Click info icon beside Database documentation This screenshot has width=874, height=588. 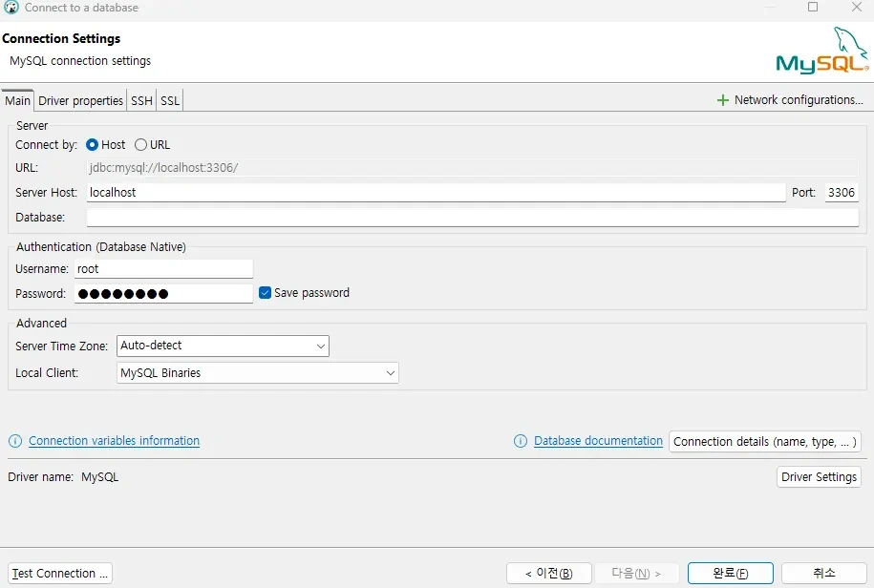[x=520, y=441]
